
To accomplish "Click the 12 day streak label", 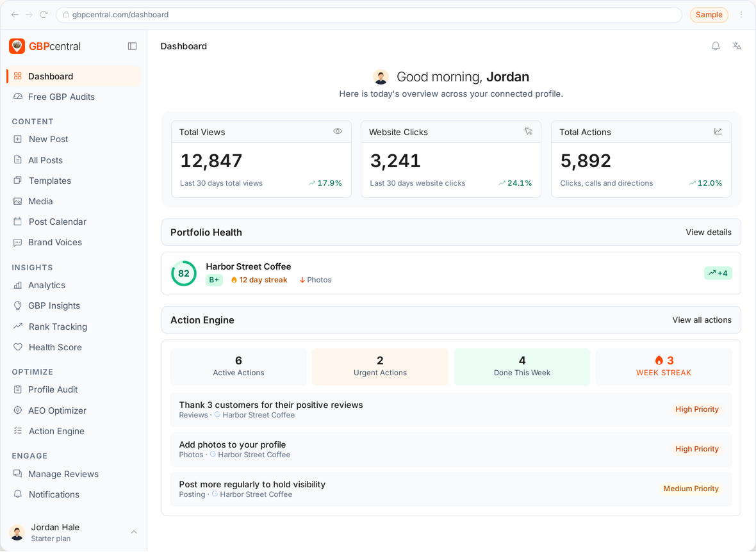I will tap(259, 280).
